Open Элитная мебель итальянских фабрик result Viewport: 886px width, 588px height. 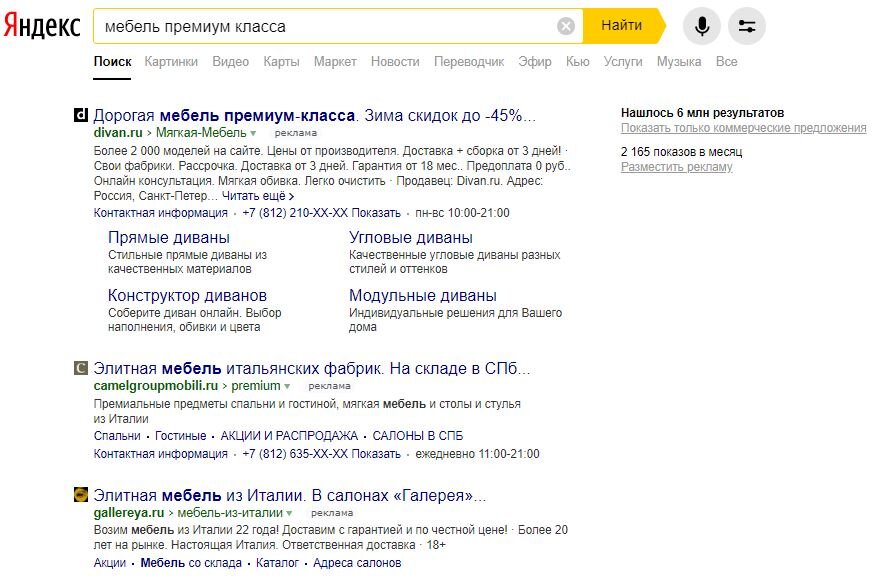pyautogui.click(x=311, y=368)
